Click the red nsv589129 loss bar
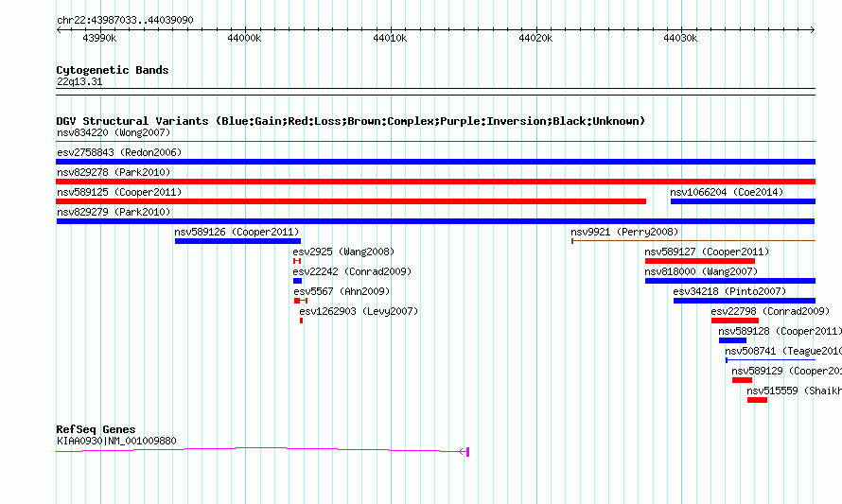The width and height of the screenshot is (842, 504). pyautogui.click(x=742, y=380)
